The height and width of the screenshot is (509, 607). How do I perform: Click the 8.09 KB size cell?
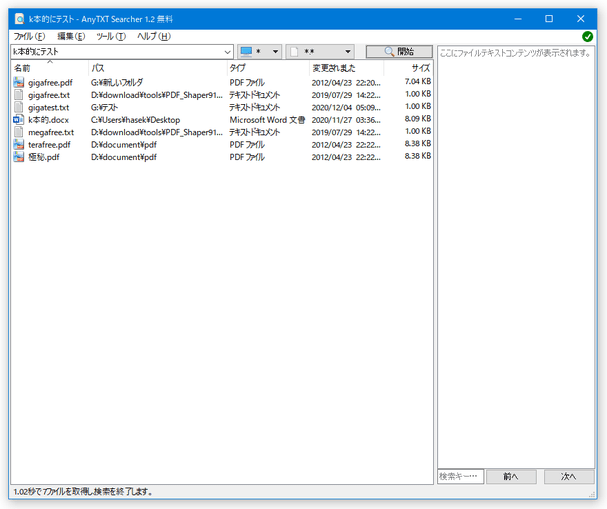(x=418, y=118)
